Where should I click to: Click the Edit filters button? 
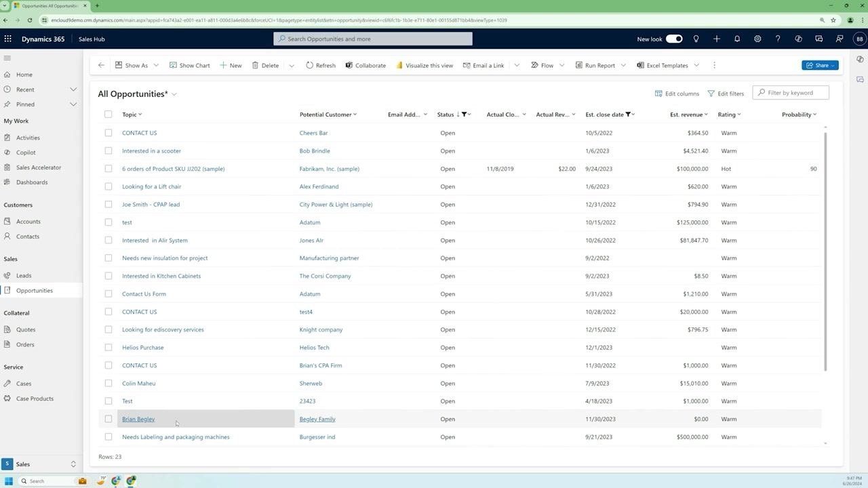726,94
